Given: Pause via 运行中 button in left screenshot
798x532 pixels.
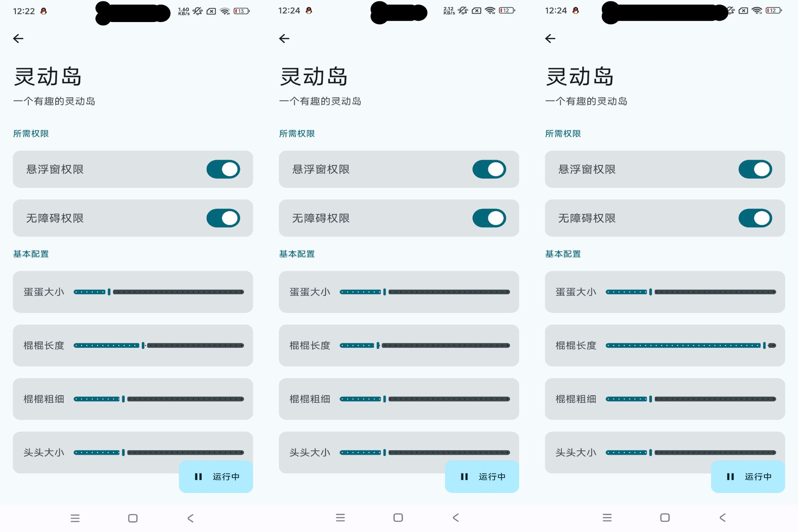Looking at the screenshot, I should (x=216, y=477).
